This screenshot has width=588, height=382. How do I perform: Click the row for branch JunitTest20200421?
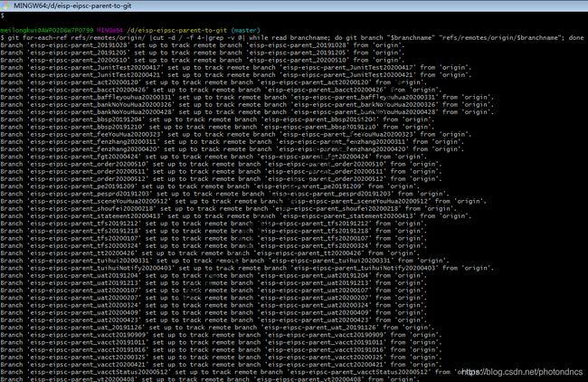point(236,74)
